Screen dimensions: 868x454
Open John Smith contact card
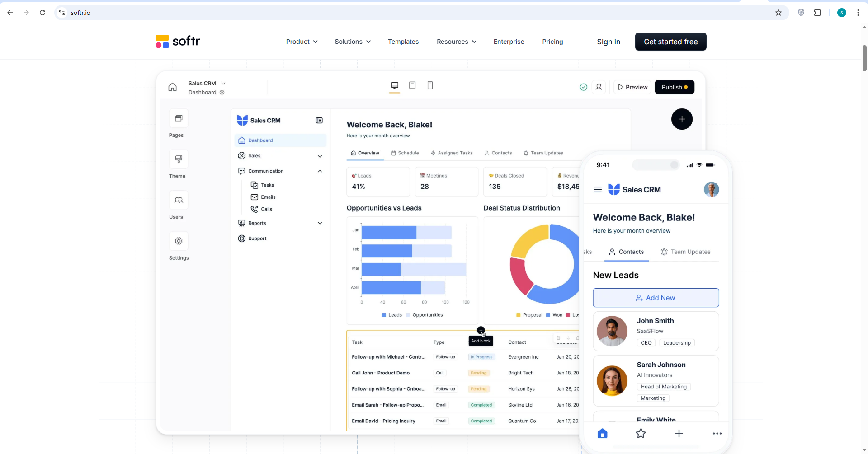pos(656,331)
